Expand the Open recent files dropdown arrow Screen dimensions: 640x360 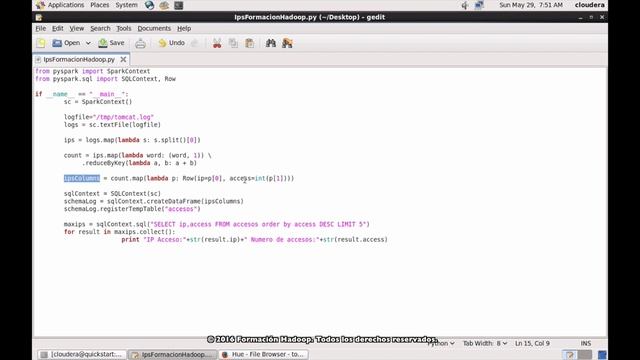coord(88,43)
